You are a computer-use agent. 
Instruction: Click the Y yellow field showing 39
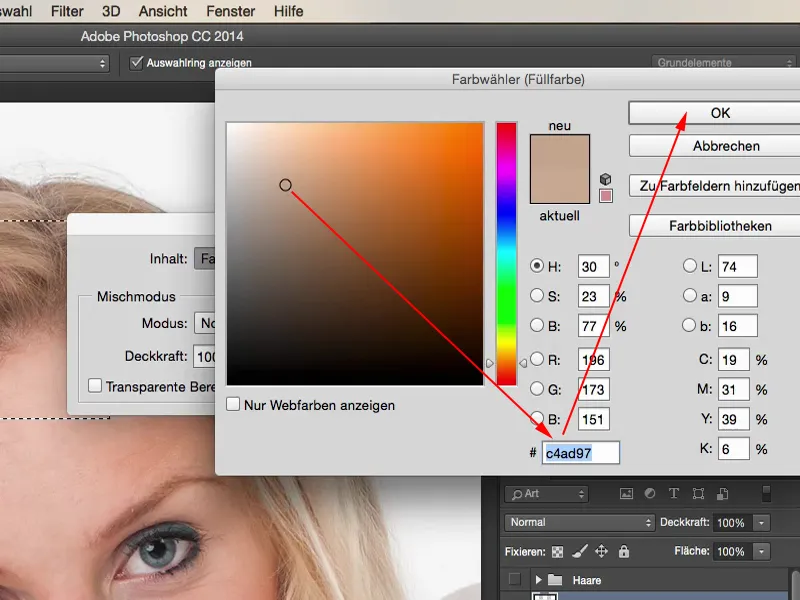[734, 419]
